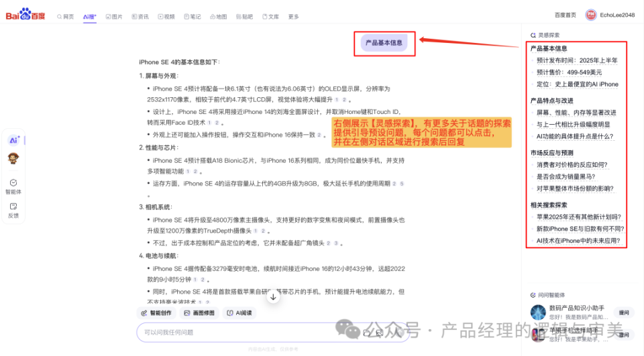The height and width of the screenshot is (356, 644).
Task: Select 预计售价：499-549美元 suggestion
Action: [569, 72]
